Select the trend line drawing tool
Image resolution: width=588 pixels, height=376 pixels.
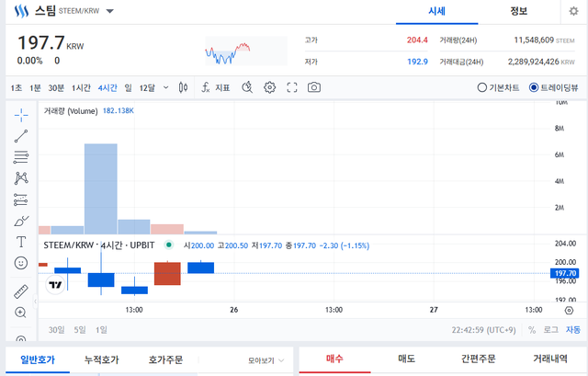(21, 136)
